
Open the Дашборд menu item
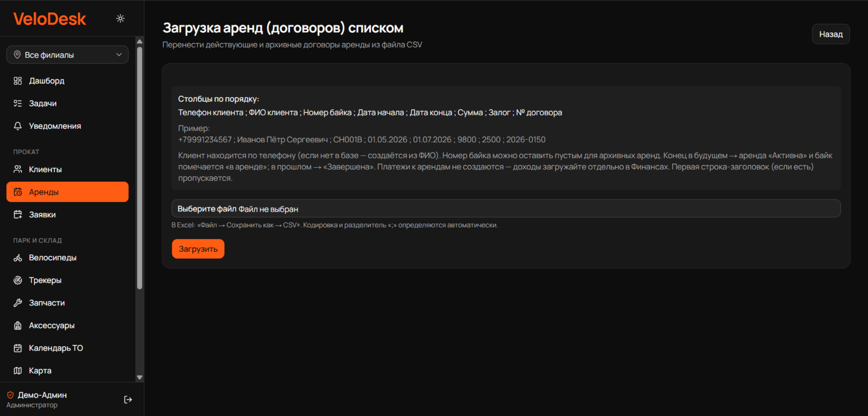click(x=67, y=81)
